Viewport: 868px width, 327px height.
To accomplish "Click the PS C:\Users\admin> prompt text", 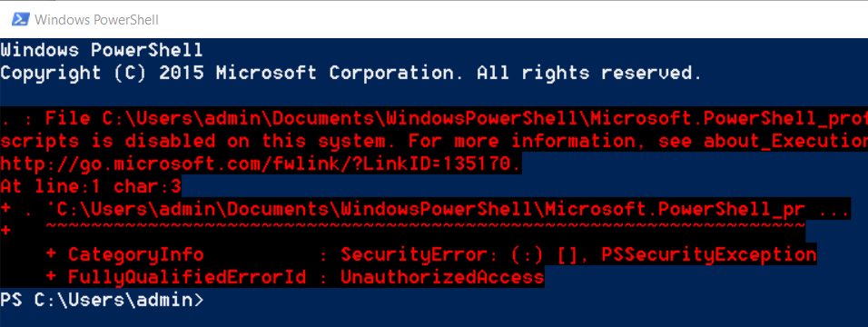I will tap(102, 300).
